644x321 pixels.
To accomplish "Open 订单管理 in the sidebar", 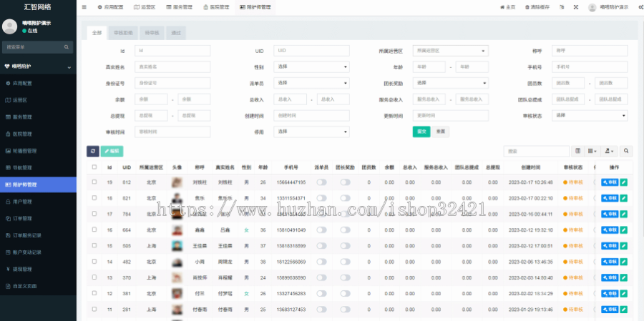I will coord(38,218).
